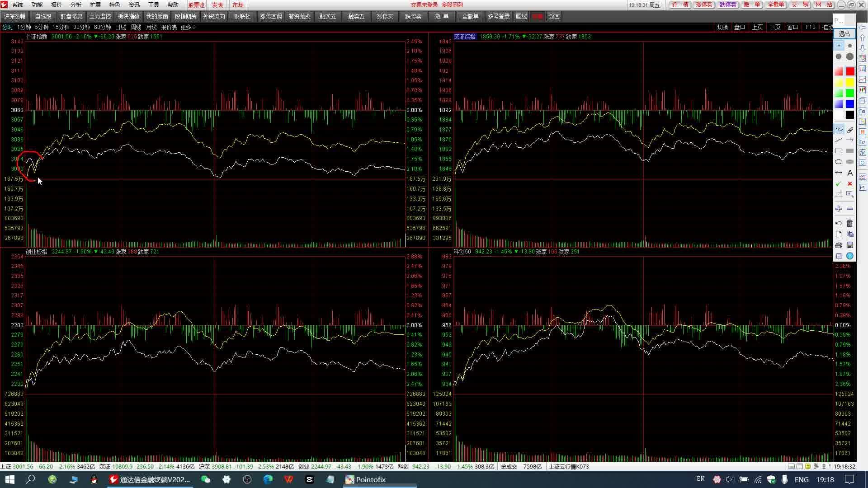Click the 主力监控 toolbar button

coord(100,16)
